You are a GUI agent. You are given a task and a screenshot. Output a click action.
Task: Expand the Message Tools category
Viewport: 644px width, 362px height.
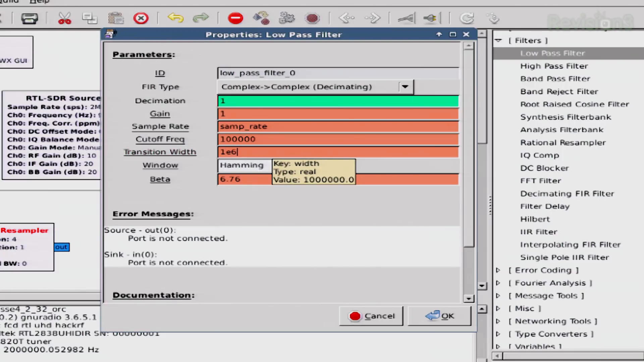point(498,296)
